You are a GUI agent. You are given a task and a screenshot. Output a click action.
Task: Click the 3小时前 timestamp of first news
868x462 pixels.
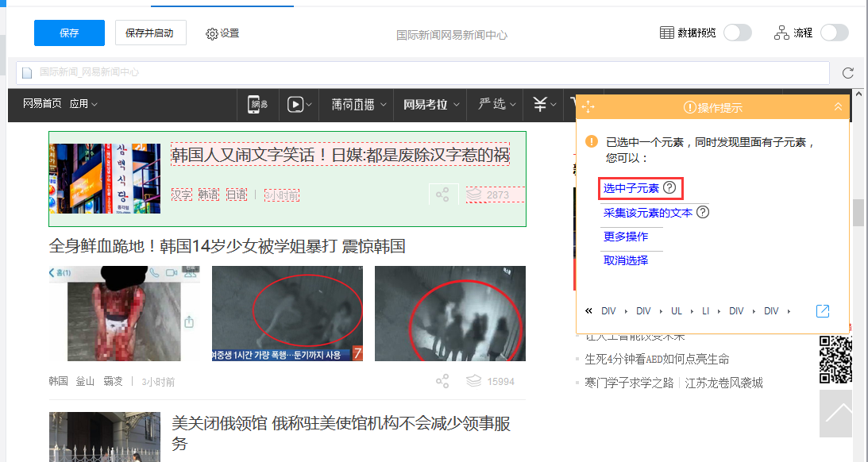tap(282, 194)
